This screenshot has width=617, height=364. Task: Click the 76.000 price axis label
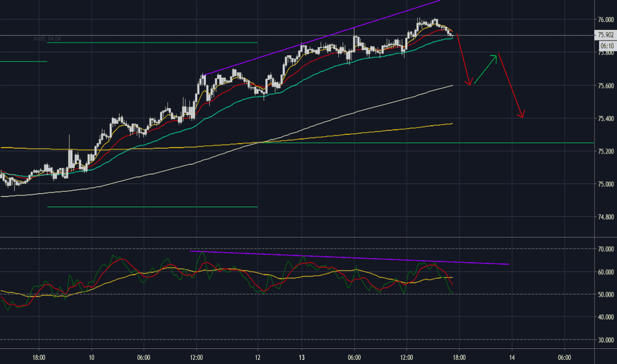[x=605, y=21]
